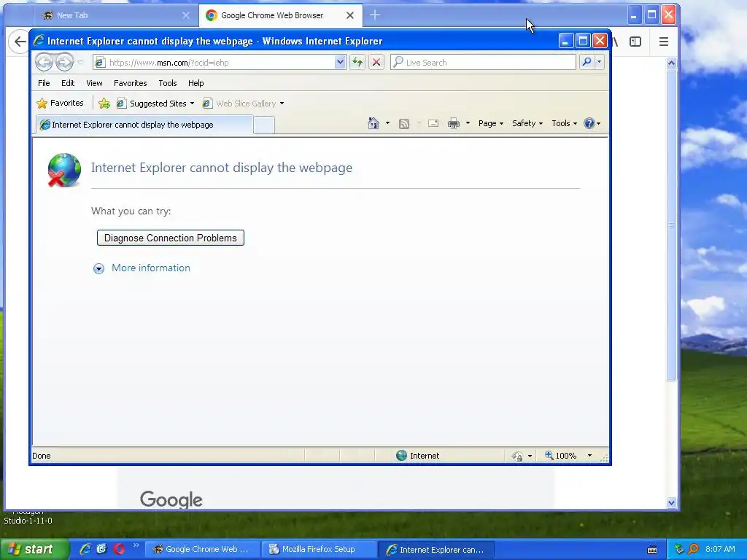The height and width of the screenshot is (560, 747).
Task: Click the More information link
Action: coord(150,268)
